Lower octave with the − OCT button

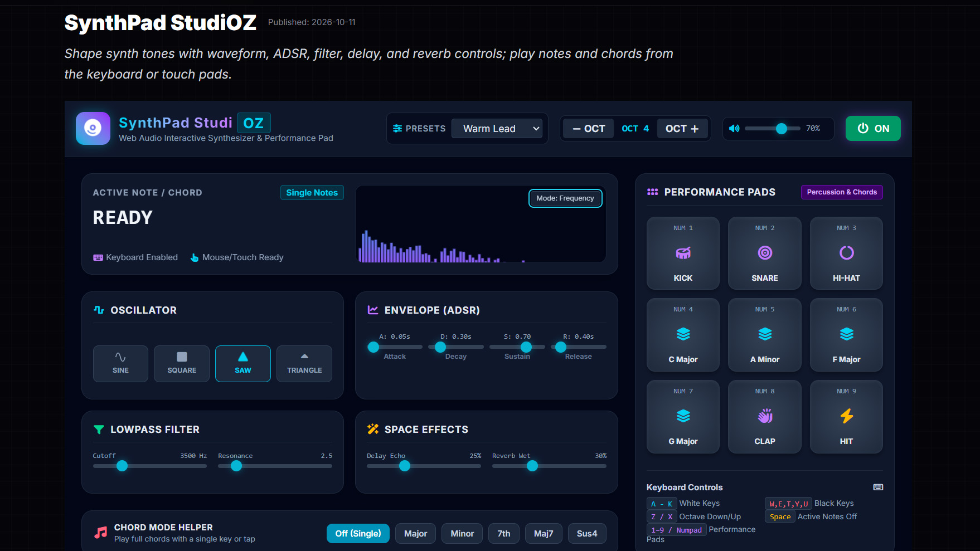click(x=589, y=129)
